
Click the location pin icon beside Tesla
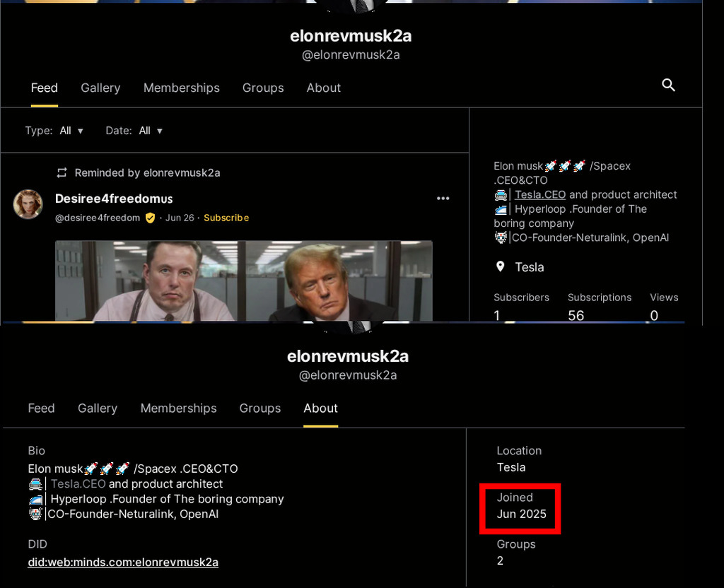click(x=501, y=266)
